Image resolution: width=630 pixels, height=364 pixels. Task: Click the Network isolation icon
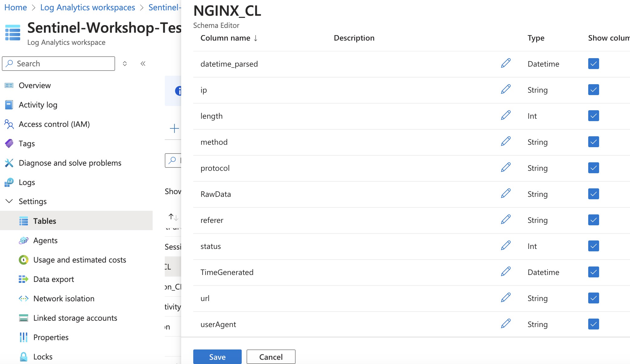(24, 299)
